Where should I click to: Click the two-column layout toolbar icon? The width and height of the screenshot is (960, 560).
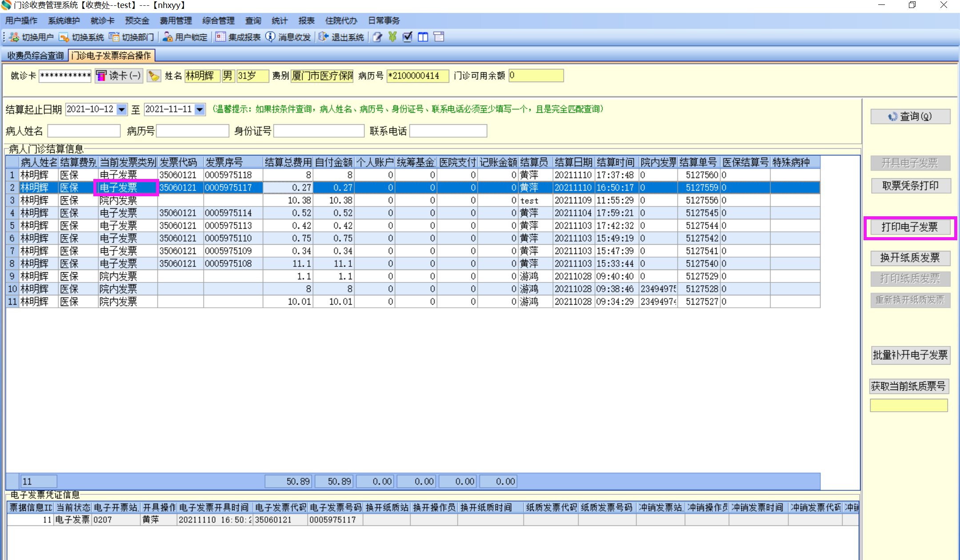click(423, 37)
